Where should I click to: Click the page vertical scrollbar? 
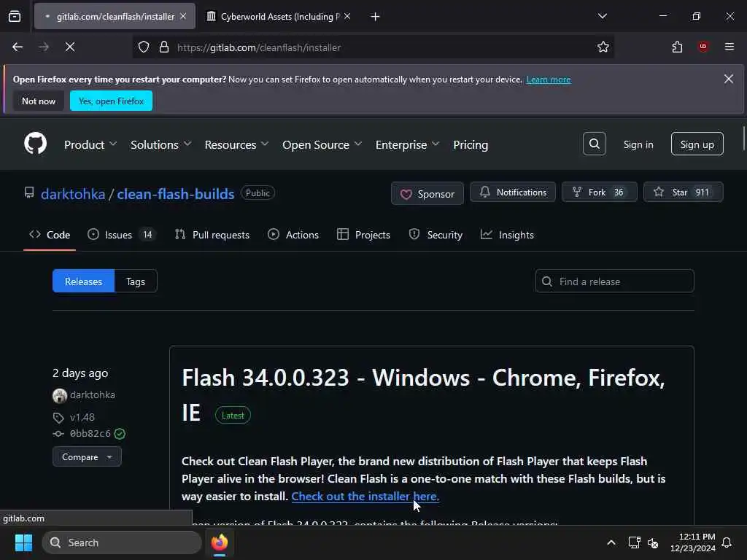click(x=743, y=139)
